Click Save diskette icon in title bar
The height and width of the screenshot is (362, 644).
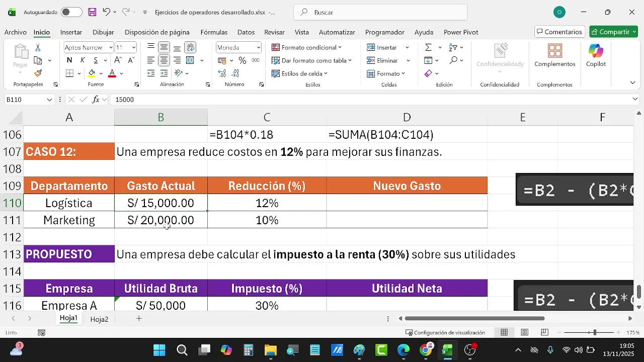92,12
